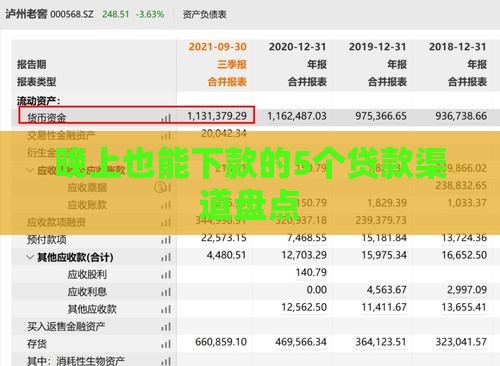Click cell value 323,041.57

[x=461, y=342]
